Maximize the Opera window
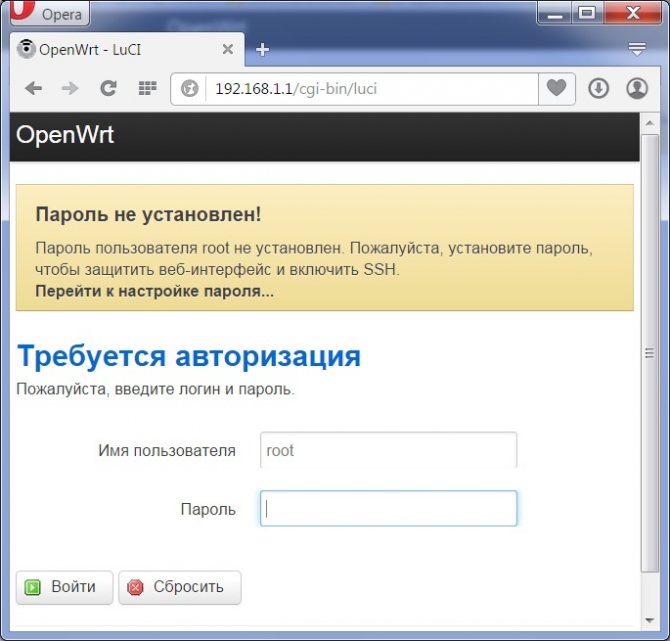 pos(587,14)
